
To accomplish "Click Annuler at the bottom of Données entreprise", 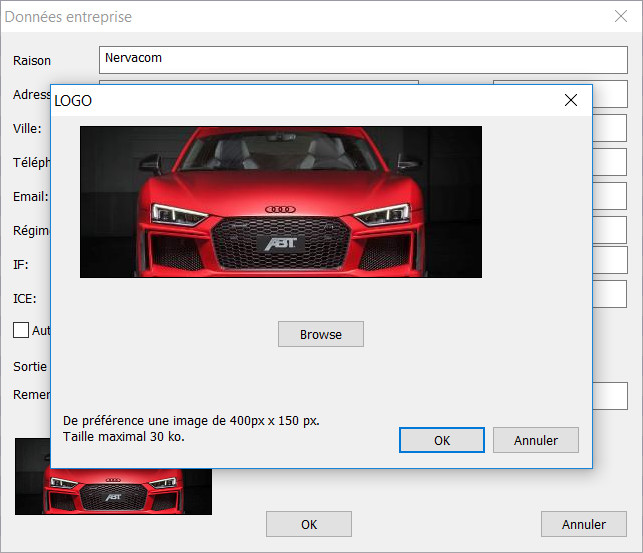I will (x=583, y=524).
